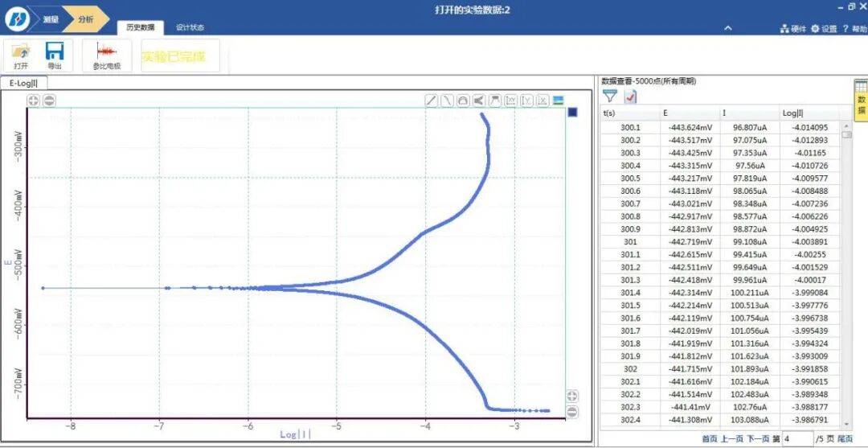The image size is (868, 448).
Task: Click the cell -442.615mV
Action: (690, 255)
